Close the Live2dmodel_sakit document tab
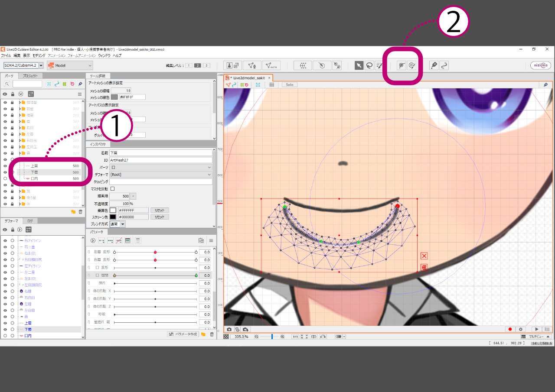The height and width of the screenshot is (392, 555). click(269, 78)
